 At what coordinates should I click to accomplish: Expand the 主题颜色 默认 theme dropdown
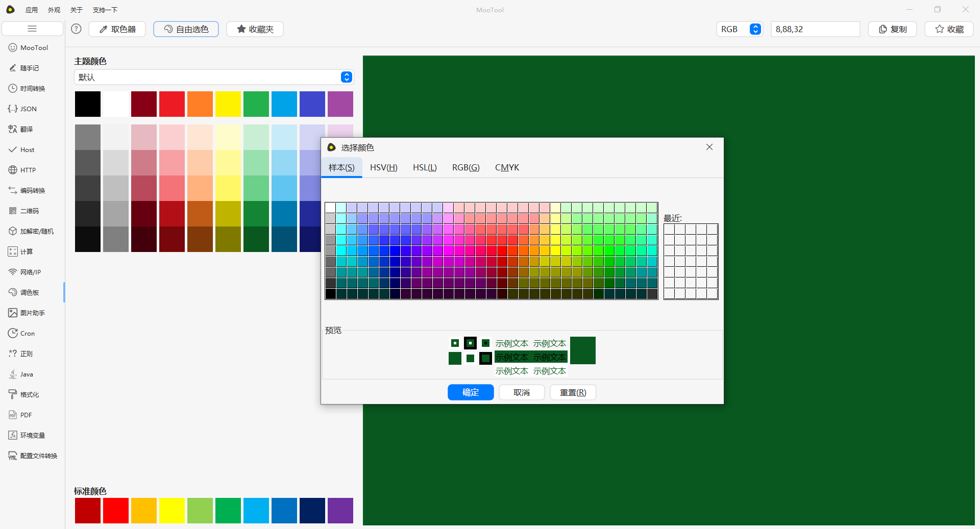click(346, 77)
